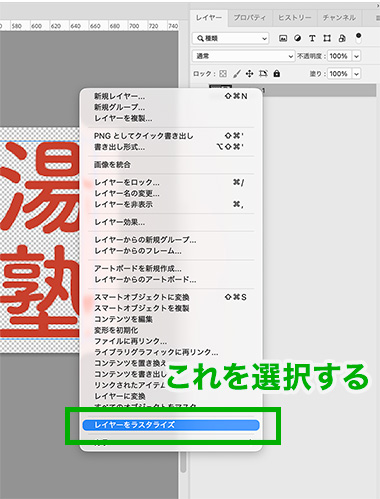380x499 pixels.
Task: Choose 変形を初期化 menu entry
Action: pos(170,330)
